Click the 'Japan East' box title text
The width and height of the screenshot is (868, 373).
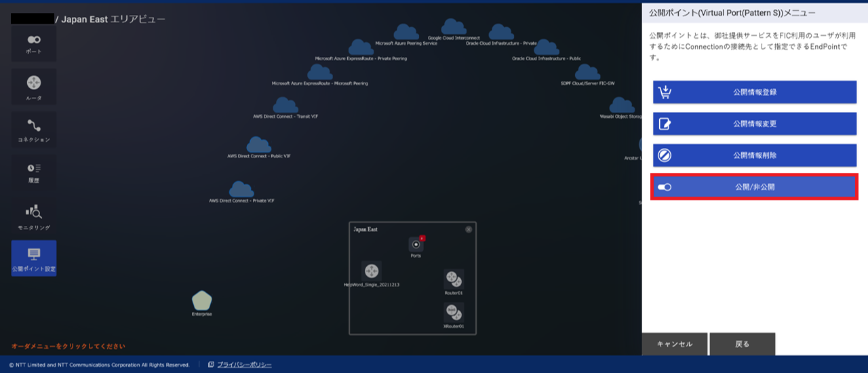pos(366,229)
